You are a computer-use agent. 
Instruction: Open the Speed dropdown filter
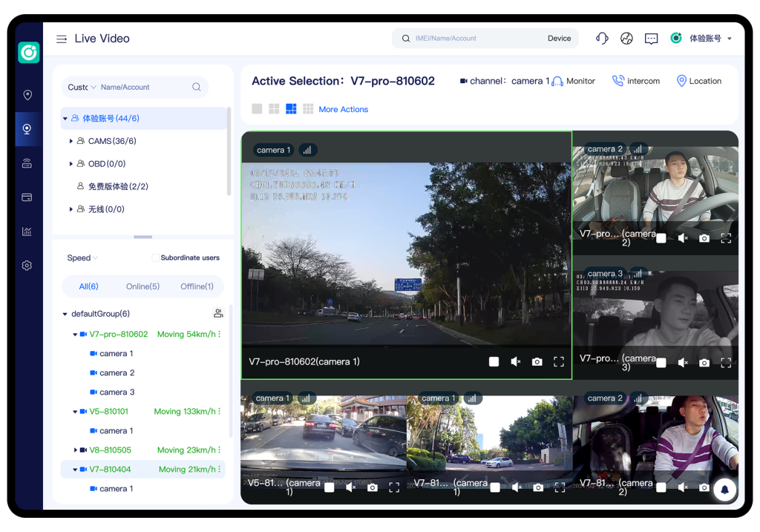pyautogui.click(x=82, y=257)
